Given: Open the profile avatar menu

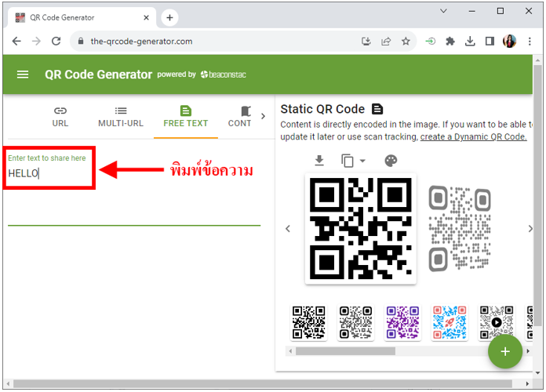Looking at the screenshot, I should tap(509, 42).
